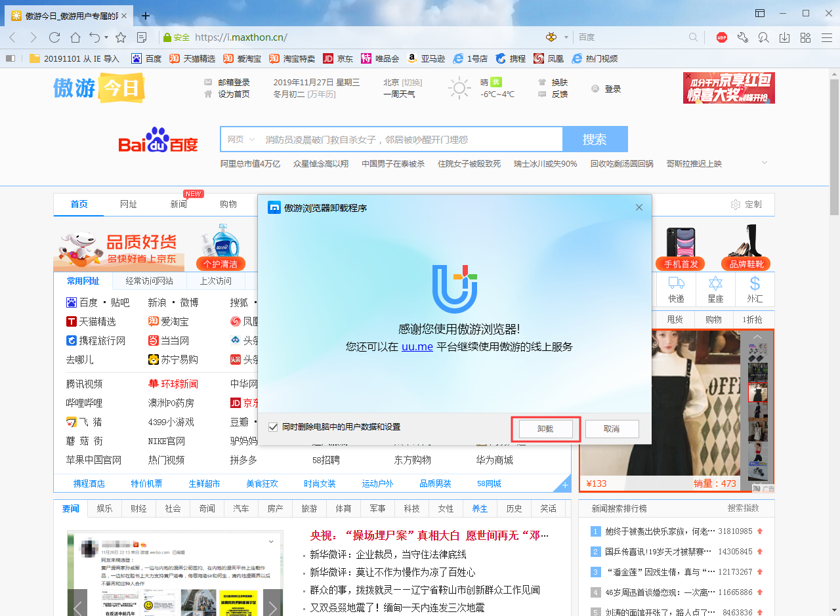Viewport: 840px width, 616px height.
Task: Open the 京东 bookmark icon
Action: click(328, 58)
